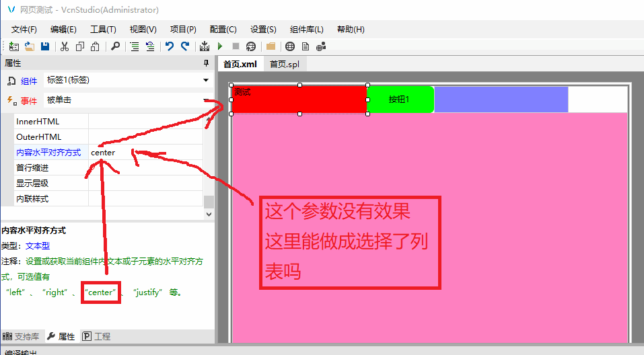Viewport: 644px width, 355px height.
Task: Click the property list scrollbar down arrow
Action: (x=209, y=214)
